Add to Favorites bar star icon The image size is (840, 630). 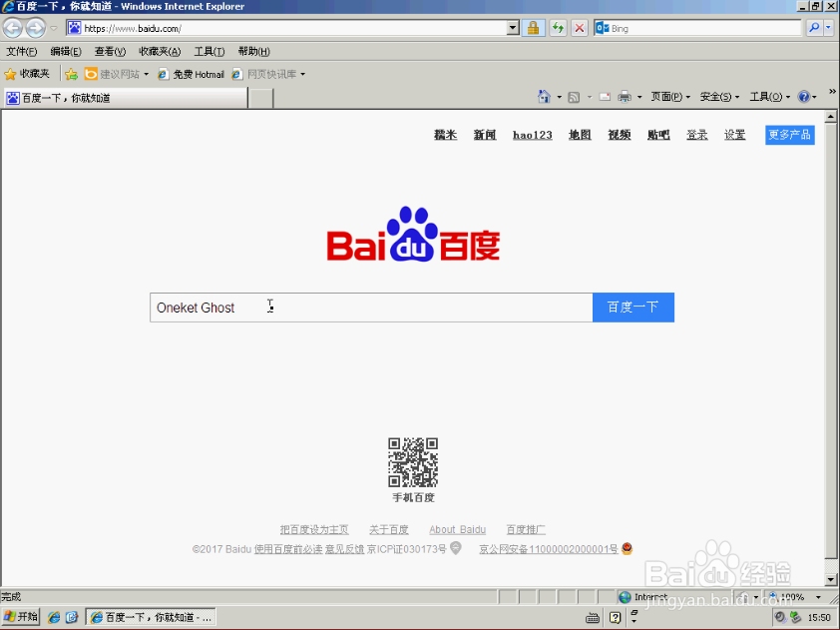(71, 74)
